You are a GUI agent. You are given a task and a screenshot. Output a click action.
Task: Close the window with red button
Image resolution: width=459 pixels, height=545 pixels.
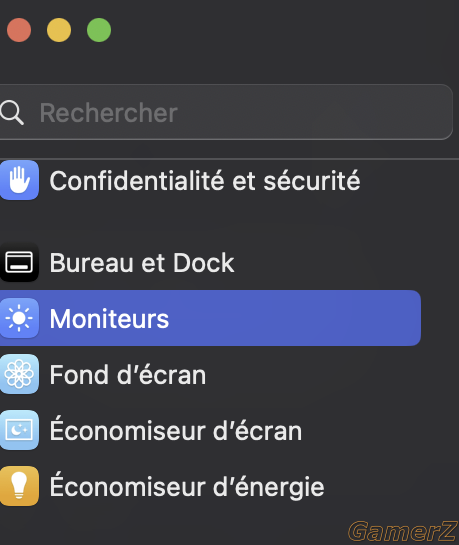(19, 30)
